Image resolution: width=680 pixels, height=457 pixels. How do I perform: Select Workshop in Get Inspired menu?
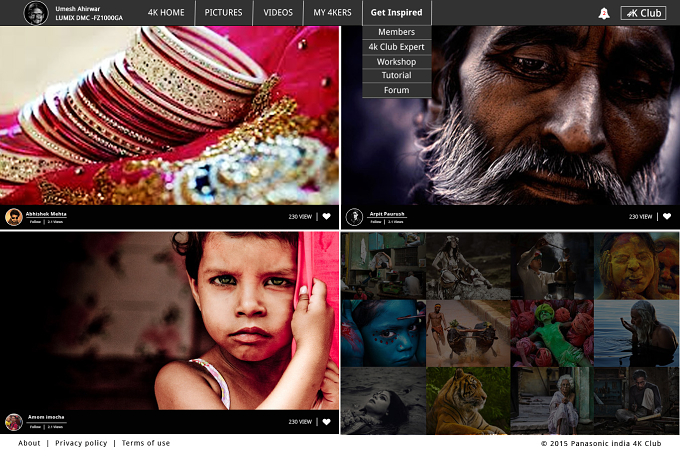pyautogui.click(x=396, y=62)
